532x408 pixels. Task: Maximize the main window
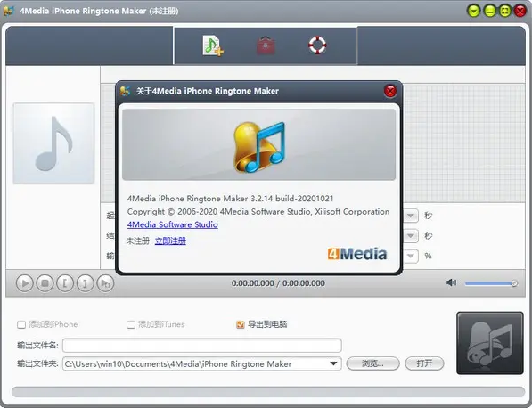505,11
